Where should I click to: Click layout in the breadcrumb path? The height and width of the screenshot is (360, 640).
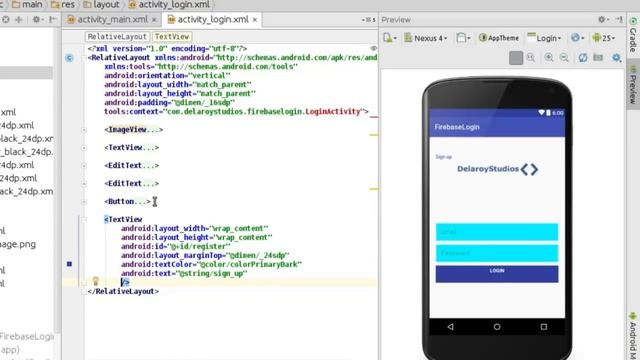(x=101, y=4)
